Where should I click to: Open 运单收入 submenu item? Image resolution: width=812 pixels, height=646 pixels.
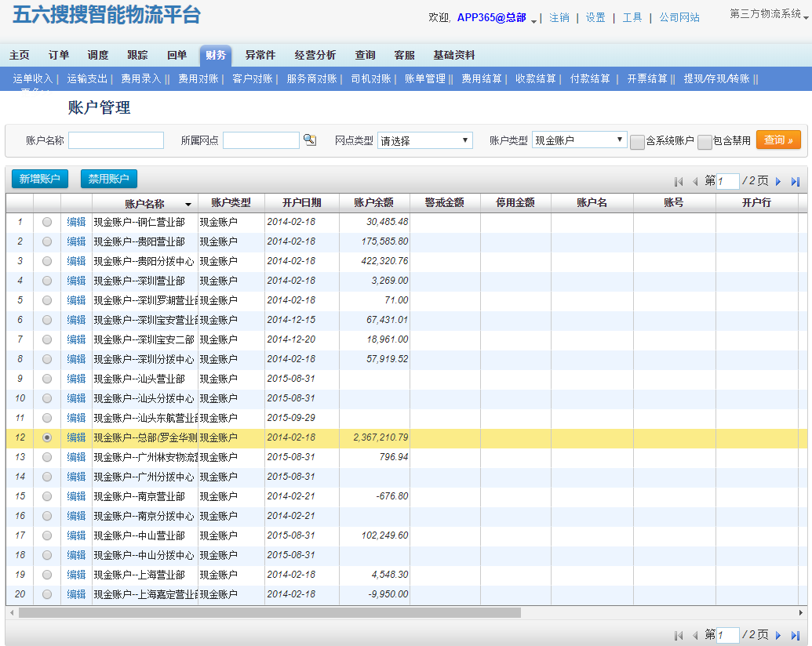point(33,78)
